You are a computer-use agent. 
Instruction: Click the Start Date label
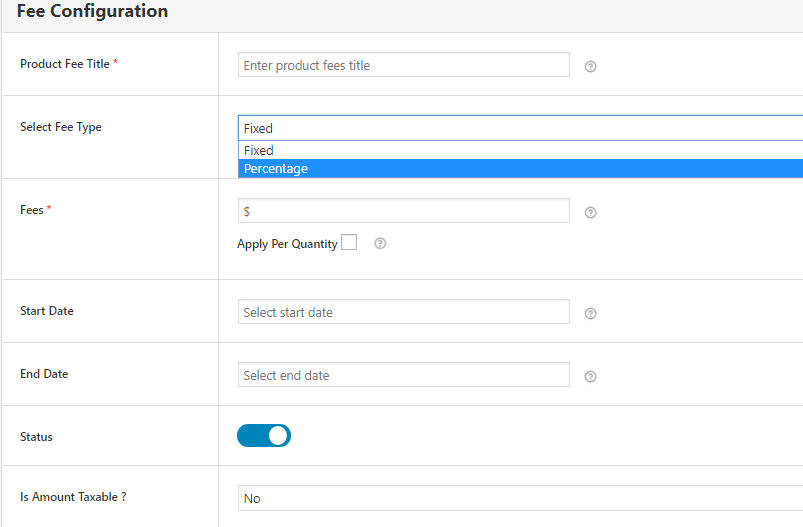pos(47,311)
